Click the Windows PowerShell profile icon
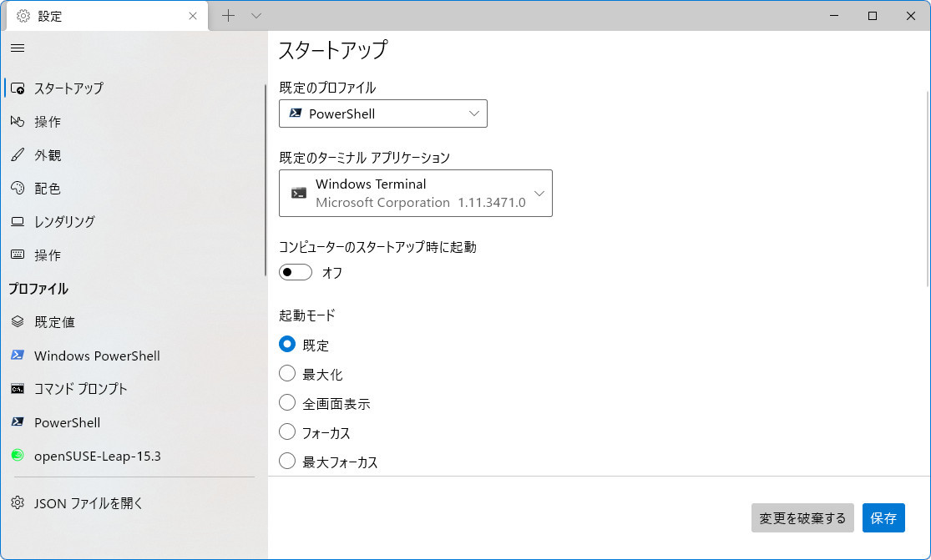Image resolution: width=931 pixels, height=560 pixels. (x=18, y=355)
